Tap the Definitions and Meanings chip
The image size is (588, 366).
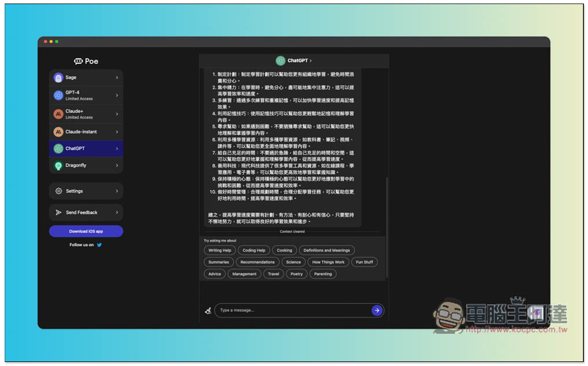coord(326,250)
